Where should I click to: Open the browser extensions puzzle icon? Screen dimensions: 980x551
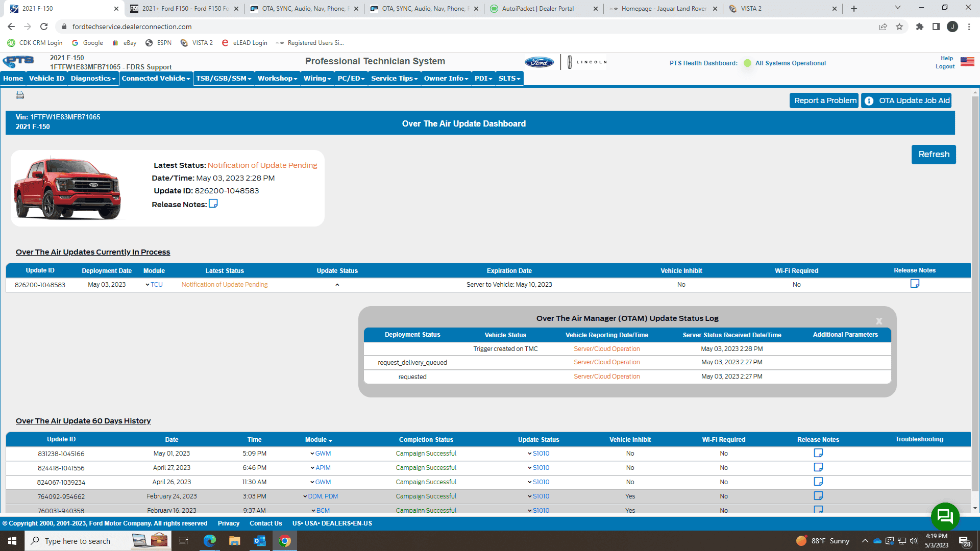click(920, 27)
